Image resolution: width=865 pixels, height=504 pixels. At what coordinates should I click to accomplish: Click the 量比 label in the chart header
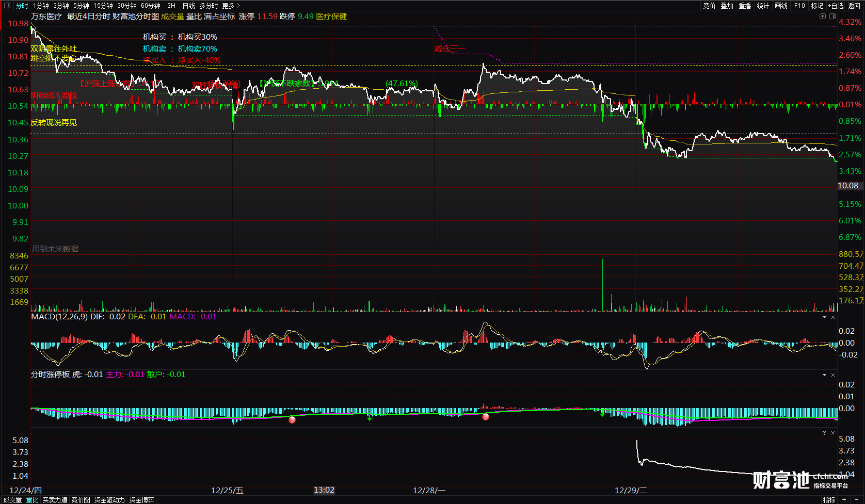tap(194, 17)
